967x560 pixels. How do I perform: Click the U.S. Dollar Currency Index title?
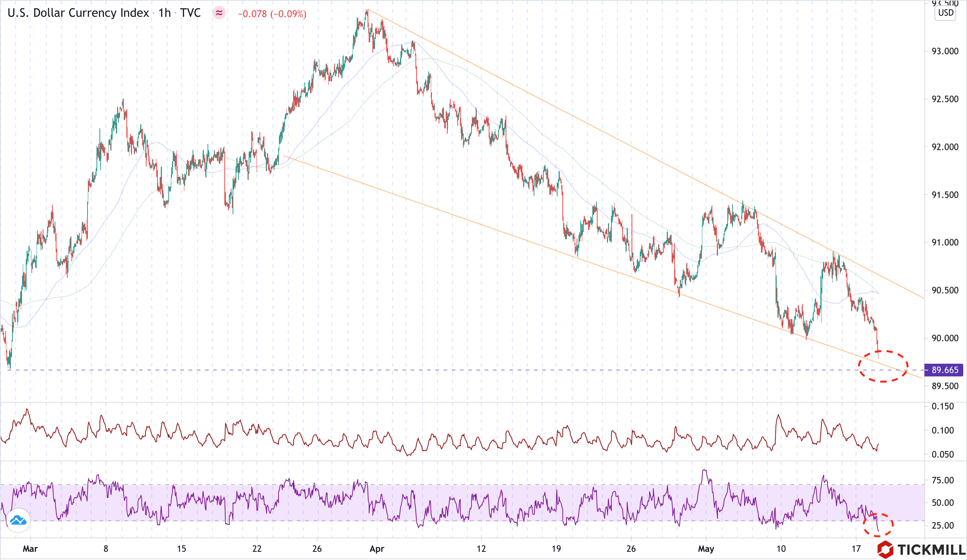tap(78, 13)
